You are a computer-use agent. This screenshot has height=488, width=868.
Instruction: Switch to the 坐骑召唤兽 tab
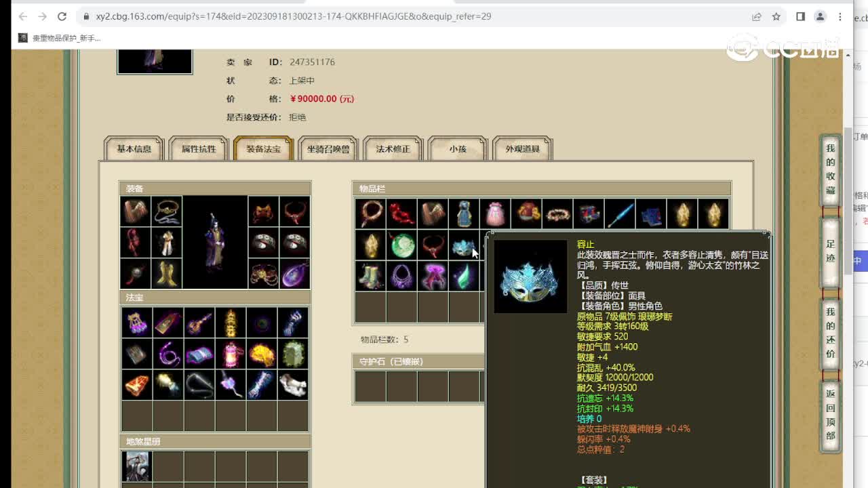pyautogui.click(x=328, y=148)
